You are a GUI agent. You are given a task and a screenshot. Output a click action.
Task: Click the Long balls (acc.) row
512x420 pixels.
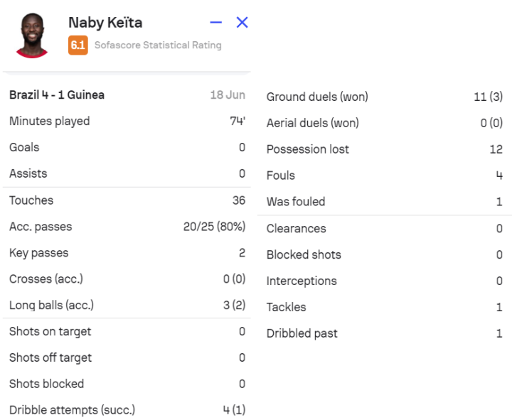[x=127, y=306]
